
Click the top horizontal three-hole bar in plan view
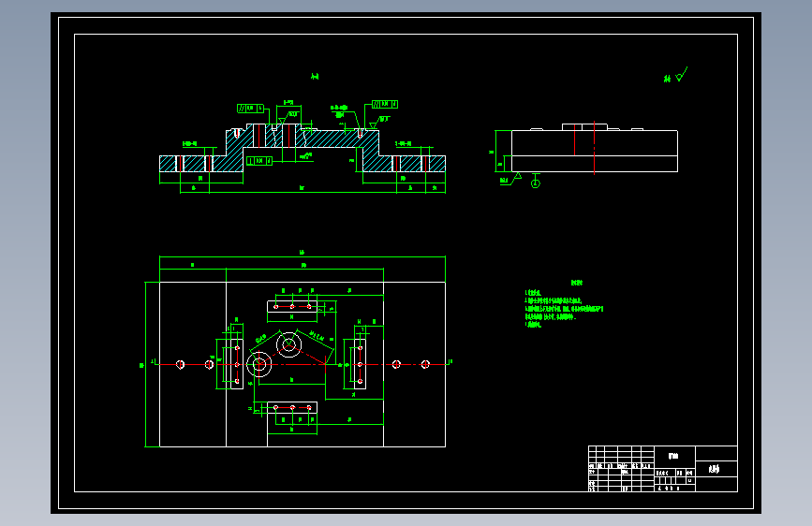click(x=292, y=306)
